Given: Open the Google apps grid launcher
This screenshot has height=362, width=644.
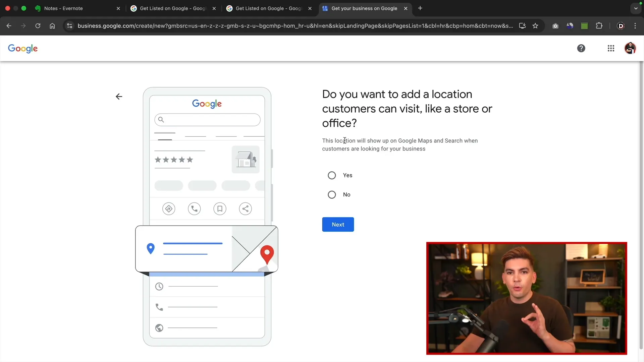Looking at the screenshot, I should click(611, 48).
